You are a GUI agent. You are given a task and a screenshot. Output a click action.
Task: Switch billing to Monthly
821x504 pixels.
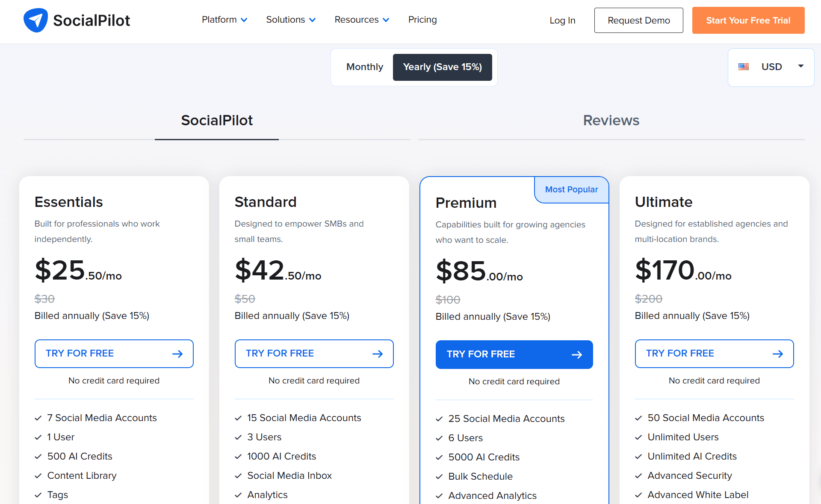point(364,67)
